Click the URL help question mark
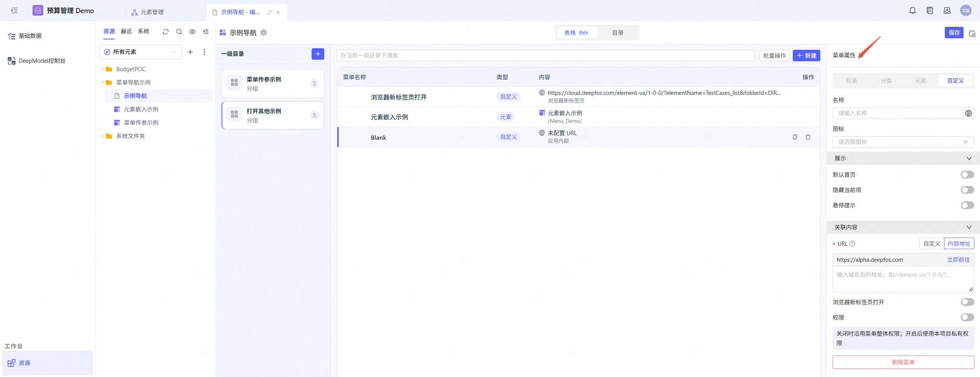Image resolution: width=980 pixels, height=377 pixels. (x=853, y=244)
